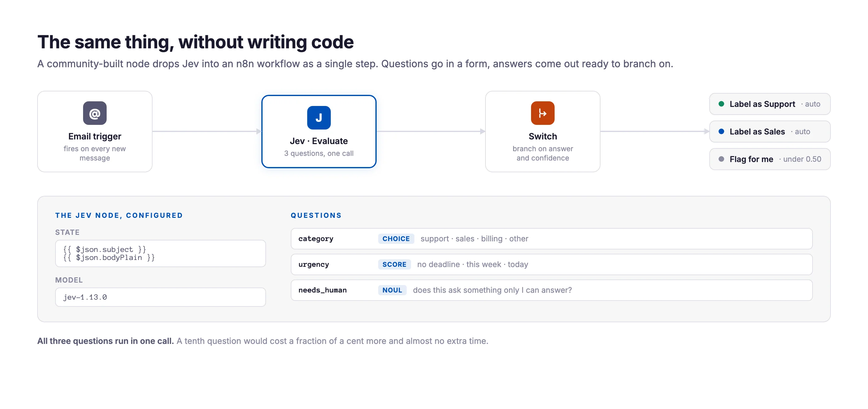Open the Label as Support output
Screen dimensions: 868x409
tap(770, 104)
